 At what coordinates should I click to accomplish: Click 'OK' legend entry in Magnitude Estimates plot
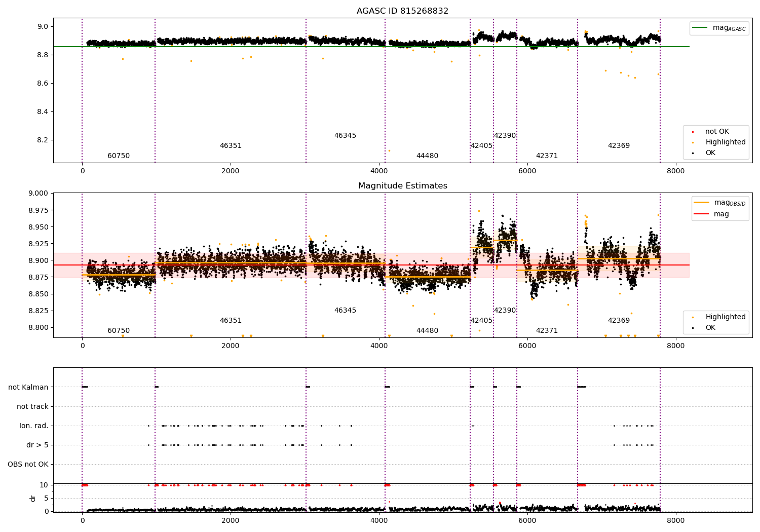coord(710,328)
